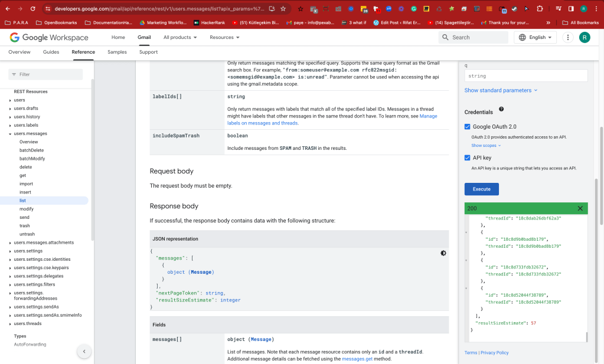Open the English language selector
The width and height of the screenshot is (604, 364).
(x=535, y=37)
